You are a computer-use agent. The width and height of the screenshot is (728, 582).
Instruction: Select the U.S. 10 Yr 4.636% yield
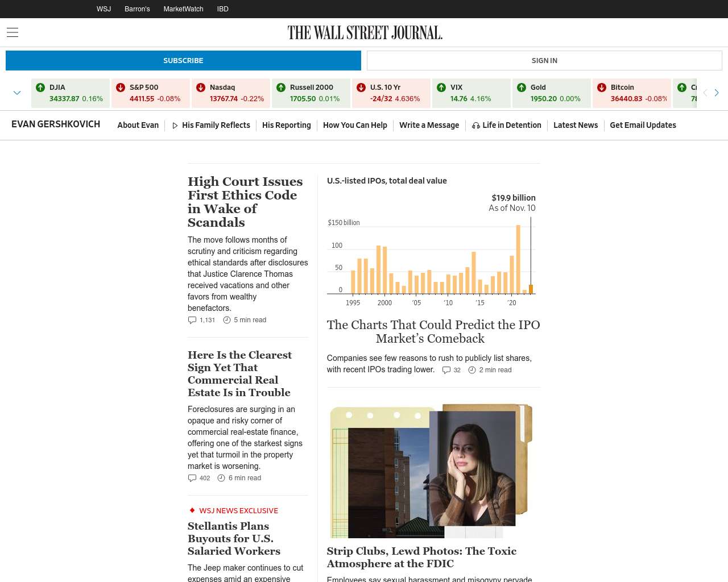point(407,99)
